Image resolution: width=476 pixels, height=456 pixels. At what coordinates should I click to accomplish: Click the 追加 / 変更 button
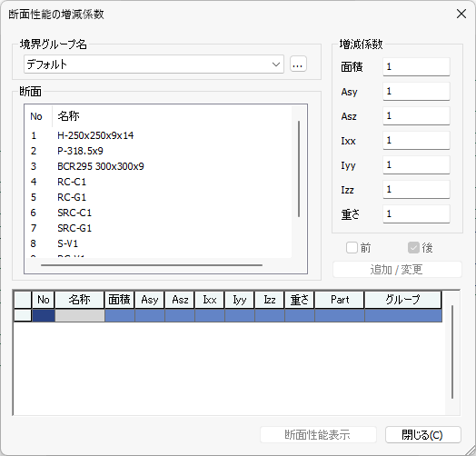(x=397, y=269)
